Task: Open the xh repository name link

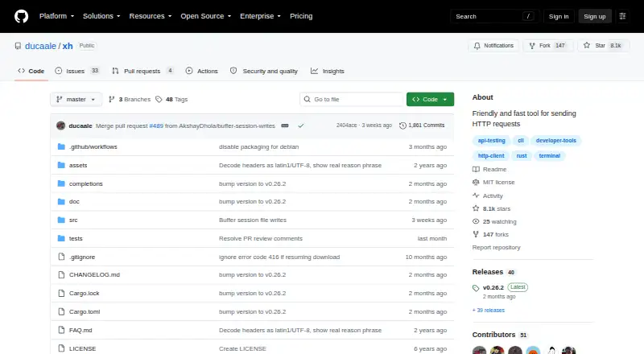Action: pyautogui.click(x=68, y=46)
